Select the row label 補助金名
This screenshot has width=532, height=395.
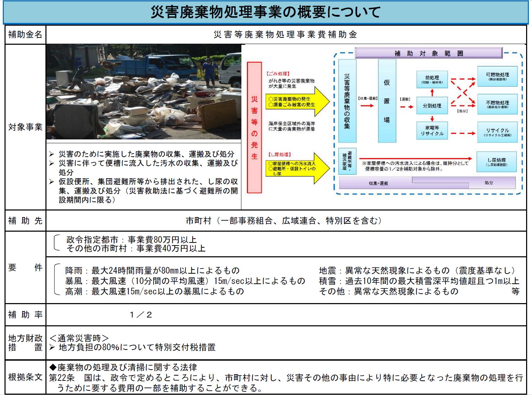(x=25, y=34)
